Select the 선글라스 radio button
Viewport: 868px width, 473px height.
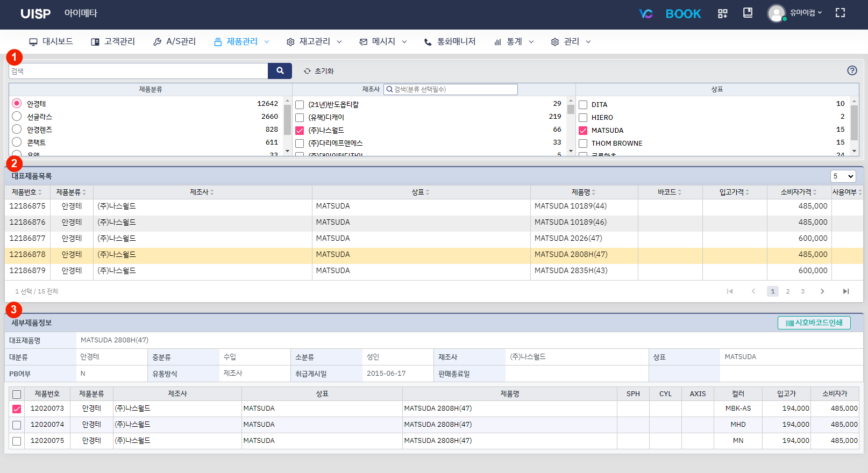click(17, 116)
